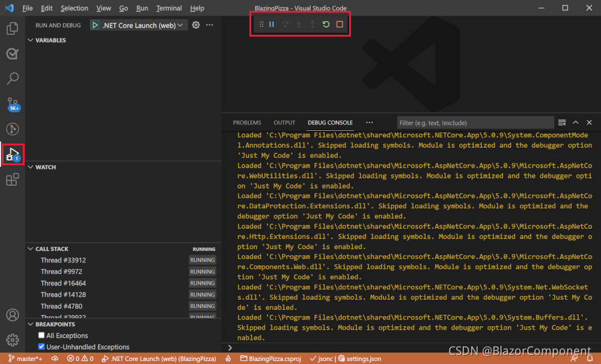Open the Terminal menu
This screenshot has height=364, width=601.
169,8
